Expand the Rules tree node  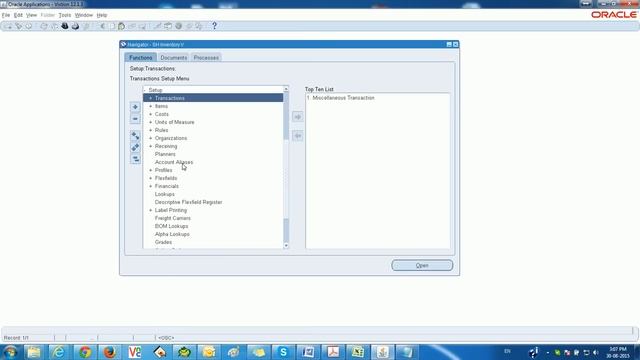(151, 130)
